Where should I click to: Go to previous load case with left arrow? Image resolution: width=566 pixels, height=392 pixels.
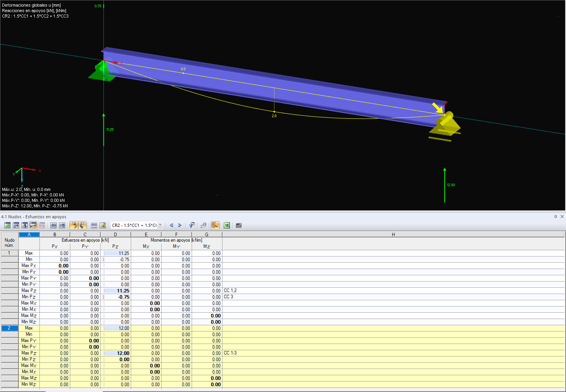pyautogui.click(x=171, y=225)
